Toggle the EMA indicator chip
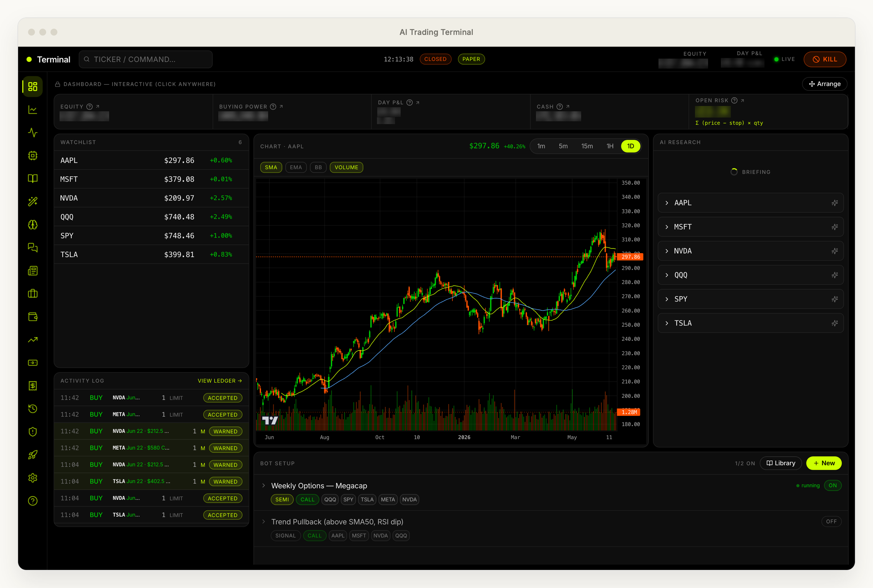This screenshot has width=873, height=588. pos(296,167)
